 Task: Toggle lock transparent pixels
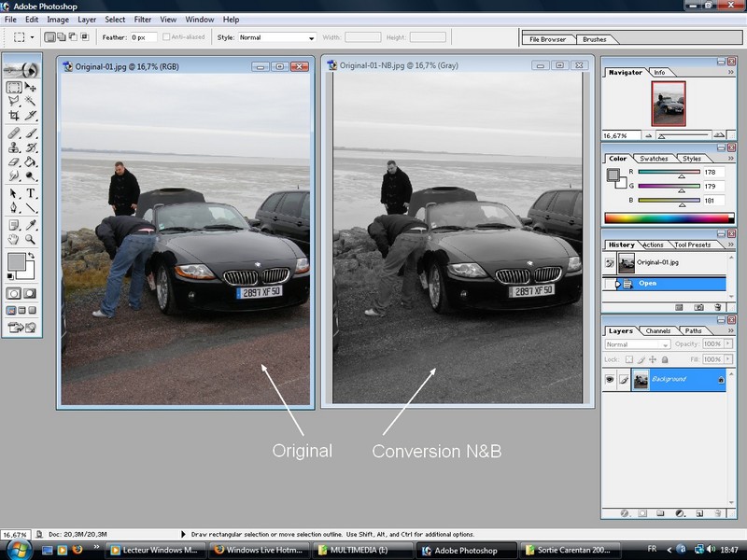point(628,359)
